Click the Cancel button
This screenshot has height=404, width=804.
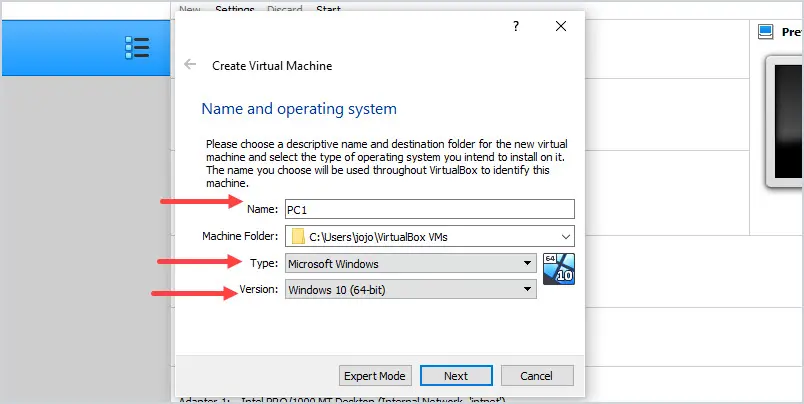[x=536, y=376]
